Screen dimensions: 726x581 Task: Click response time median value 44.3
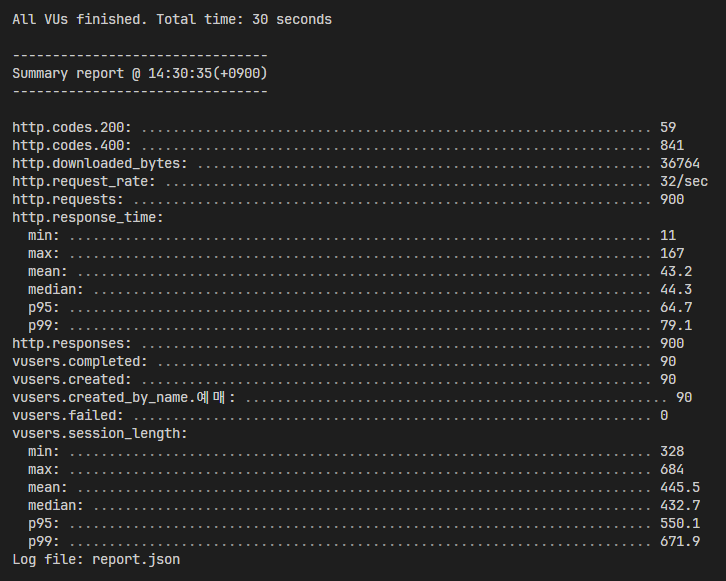(676, 290)
